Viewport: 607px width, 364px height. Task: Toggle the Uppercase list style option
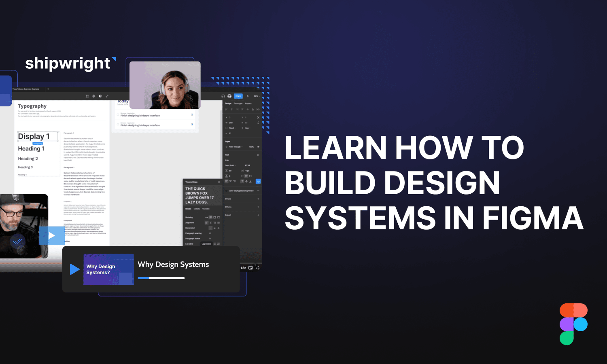[x=206, y=244]
